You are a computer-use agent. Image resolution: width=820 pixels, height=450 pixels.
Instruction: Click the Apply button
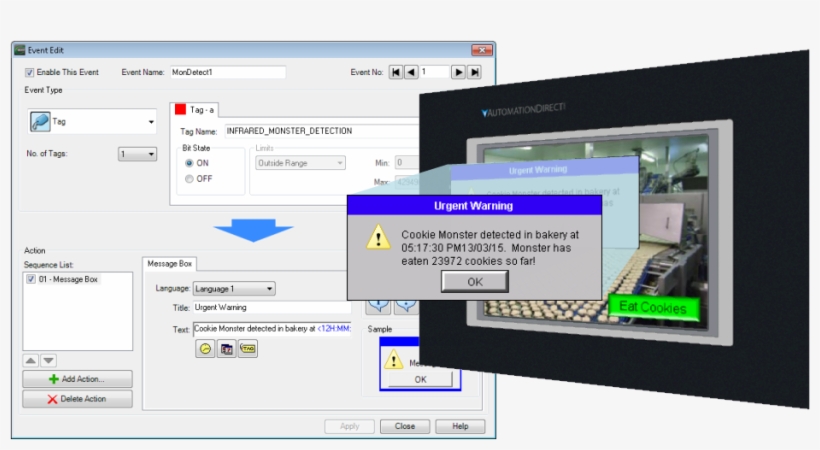349,426
